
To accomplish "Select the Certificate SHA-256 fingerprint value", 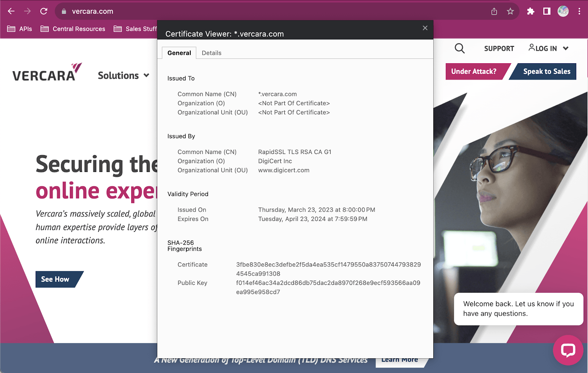I will 329,269.
